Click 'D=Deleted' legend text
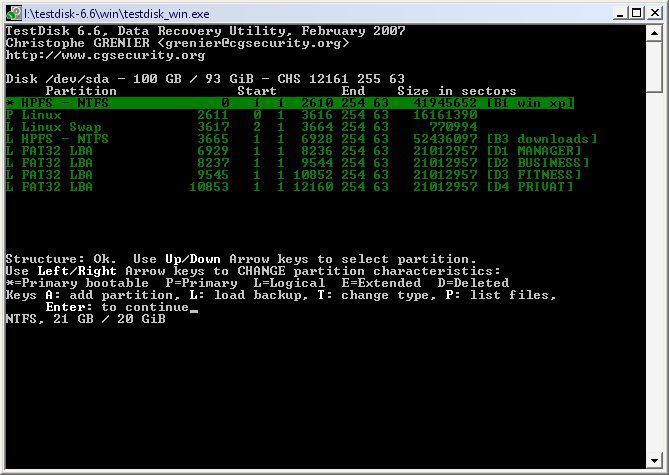 (473, 283)
